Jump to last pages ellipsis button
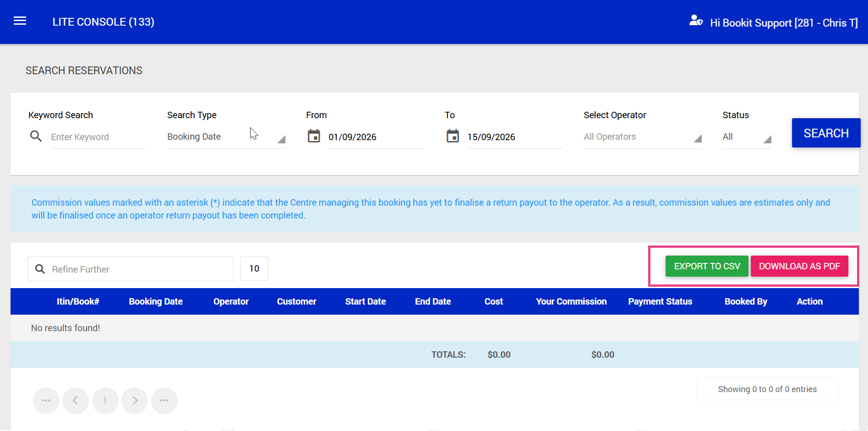This screenshot has height=431, width=868. coord(164,401)
